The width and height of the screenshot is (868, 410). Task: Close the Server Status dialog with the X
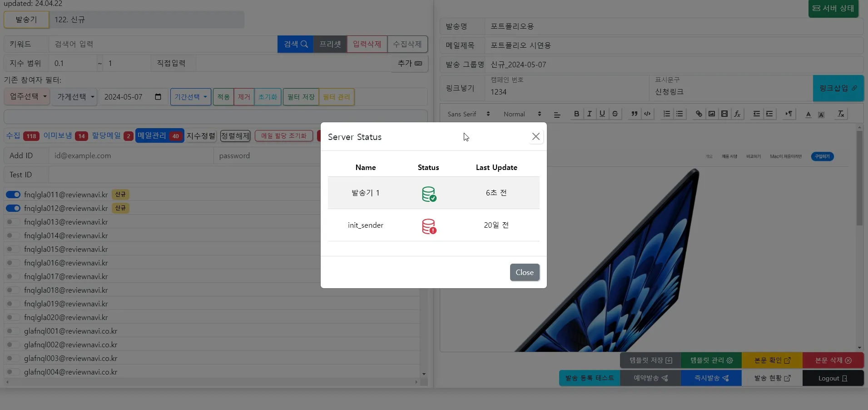pyautogui.click(x=536, y=136)
